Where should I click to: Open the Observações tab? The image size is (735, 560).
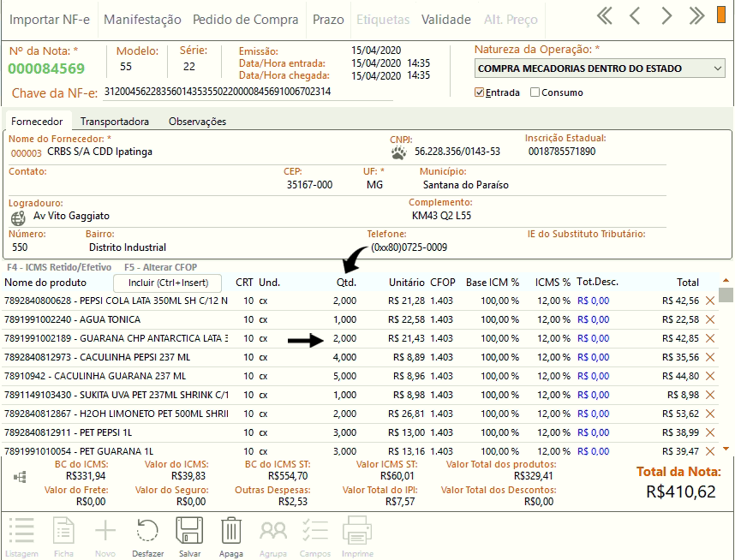click(197, 122)
